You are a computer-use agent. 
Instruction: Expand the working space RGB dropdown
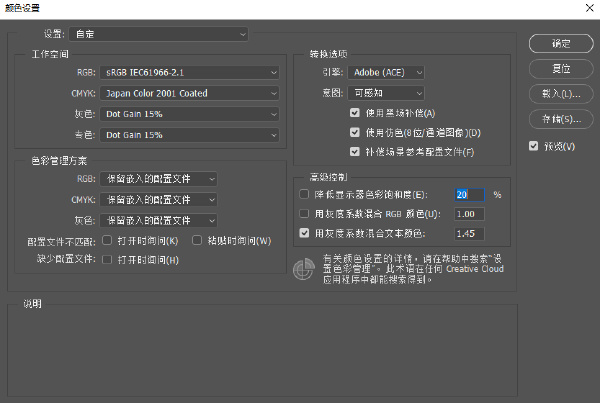pos(190,72)
